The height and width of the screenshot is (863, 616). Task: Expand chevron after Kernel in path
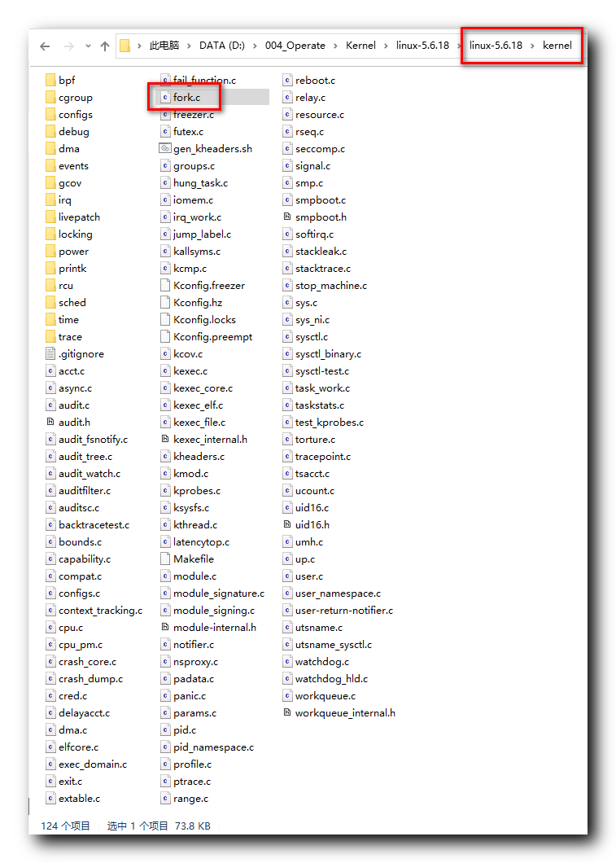[x=386, y=46]
